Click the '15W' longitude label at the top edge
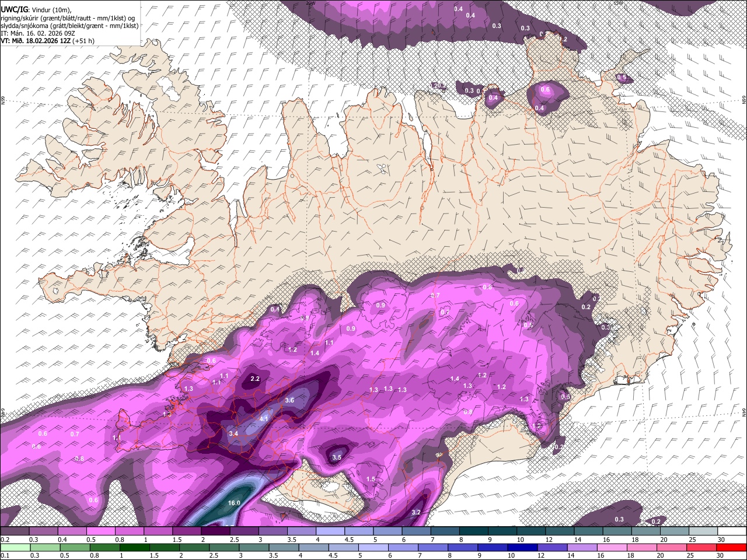 [619, 2]
